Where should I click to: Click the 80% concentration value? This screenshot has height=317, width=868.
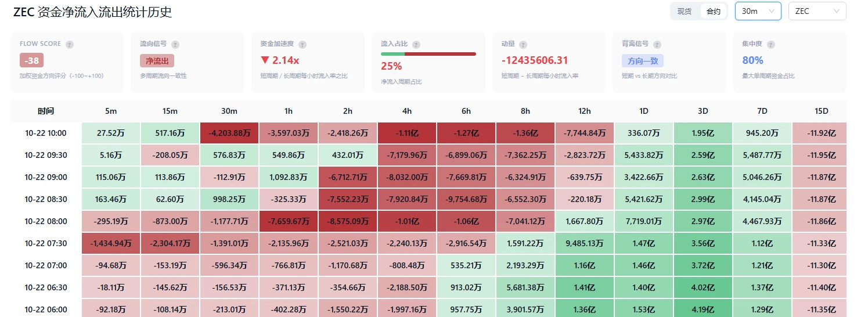coord(753,60)
